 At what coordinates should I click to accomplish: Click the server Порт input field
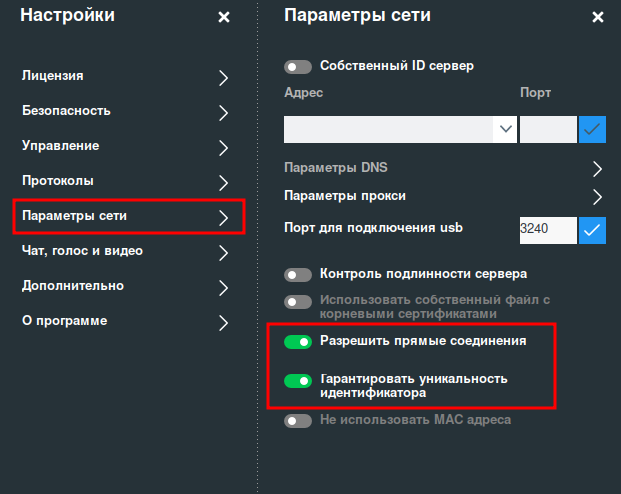point(547,130)
